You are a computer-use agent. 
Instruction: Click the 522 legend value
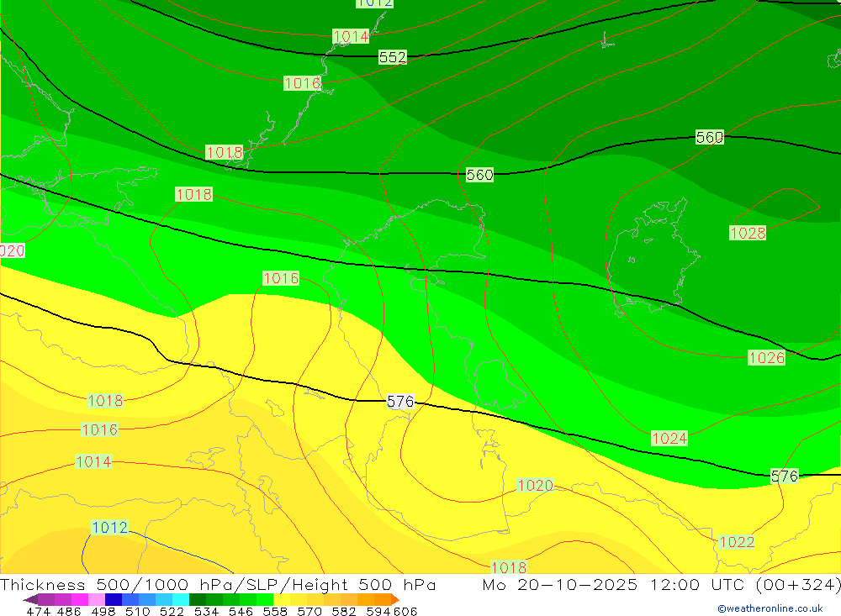click(172, 611)
